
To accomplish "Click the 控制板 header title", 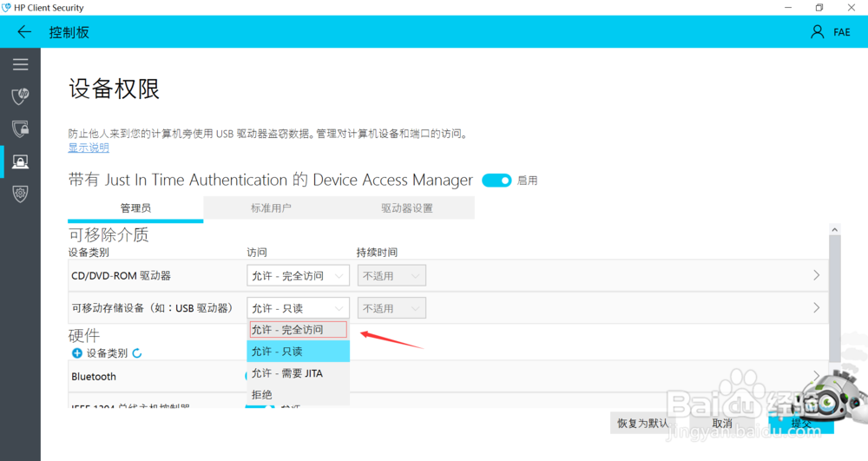I will [69, 32].
